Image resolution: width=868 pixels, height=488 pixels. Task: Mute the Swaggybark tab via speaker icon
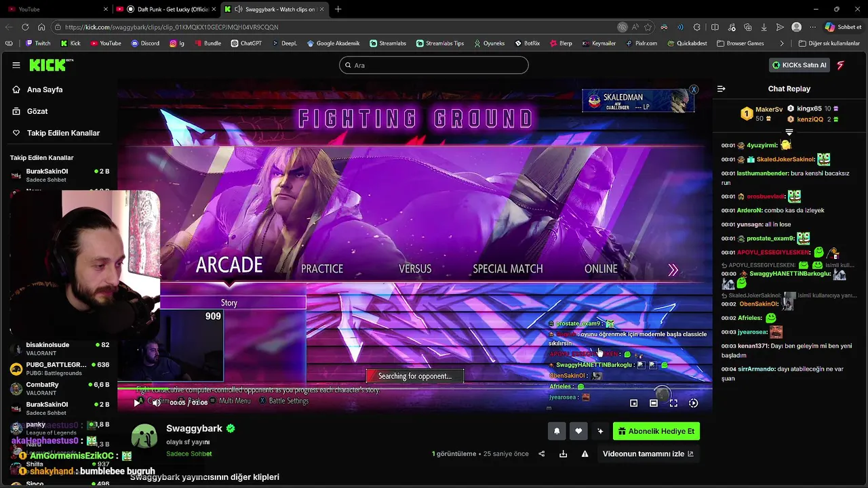(x=238, y=9)
